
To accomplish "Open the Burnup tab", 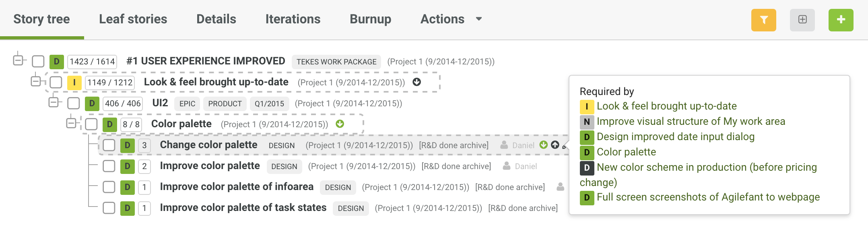I will click(370, 19).
